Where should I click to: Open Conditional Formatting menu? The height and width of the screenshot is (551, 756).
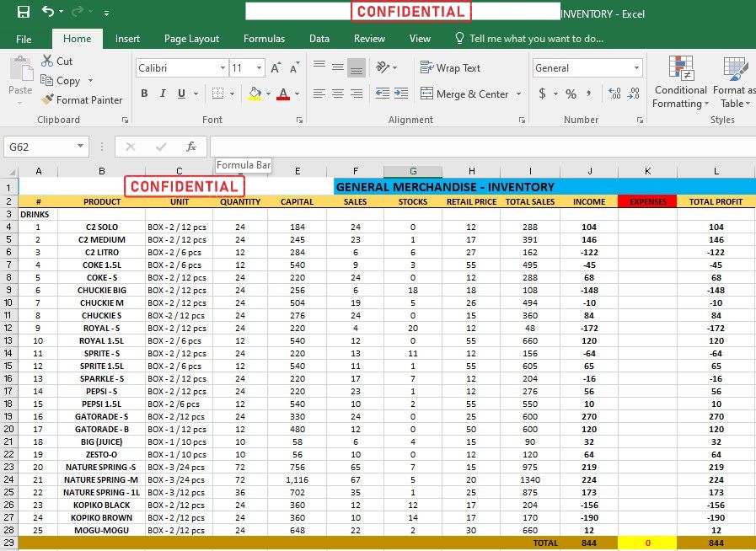click(x=681, y=82)
